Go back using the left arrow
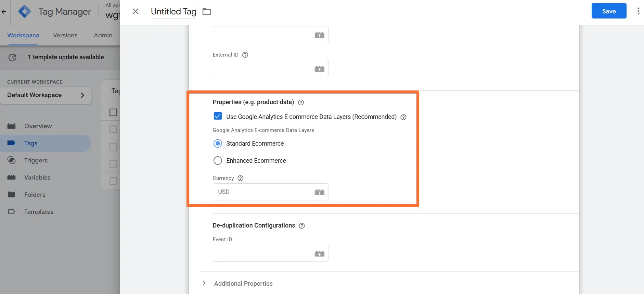Screen dimensions: 644x294 (x=4, y=11)
